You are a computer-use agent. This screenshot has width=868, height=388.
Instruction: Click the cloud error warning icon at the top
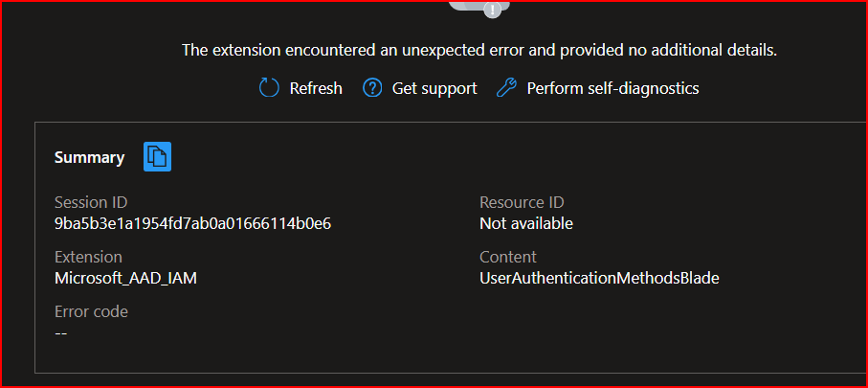pos(479,8)
